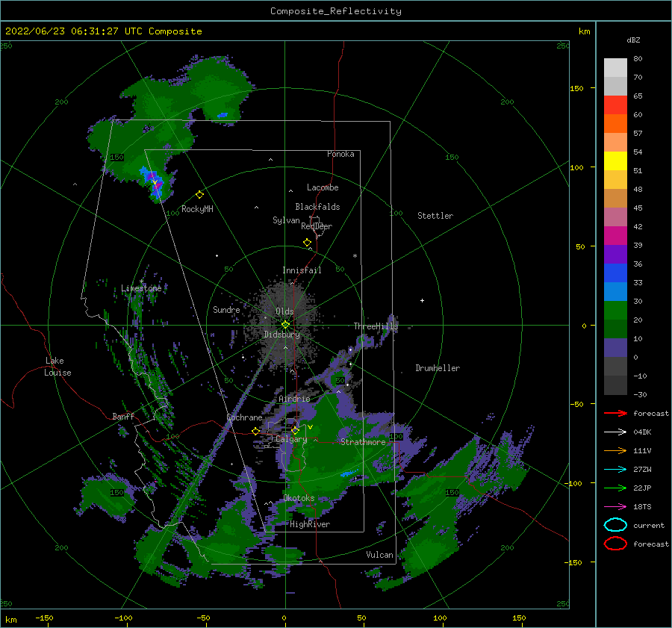Click the HighRiver city label
The height and width of the screenshot is (628, 672).
[310, 524]
